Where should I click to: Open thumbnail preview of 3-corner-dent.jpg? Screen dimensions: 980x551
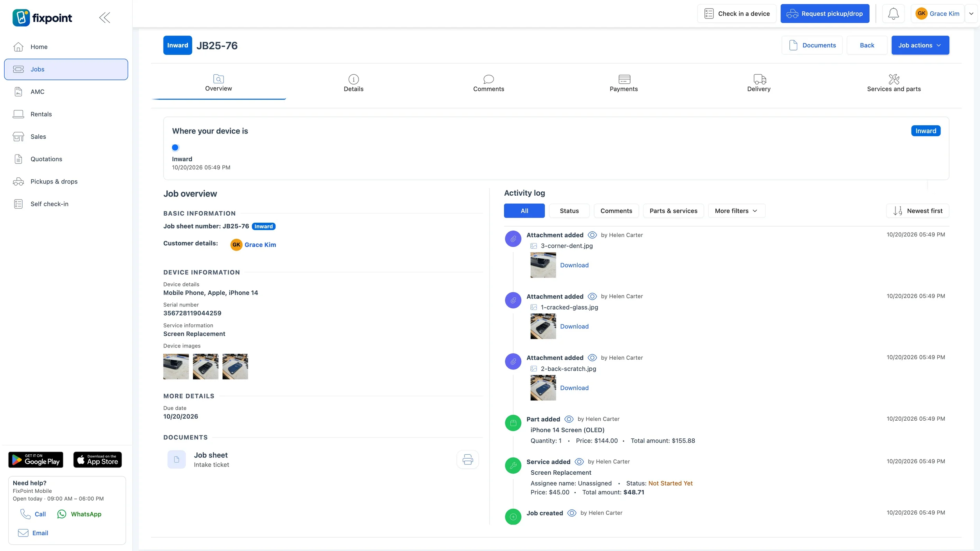click(x=543, y=265)
